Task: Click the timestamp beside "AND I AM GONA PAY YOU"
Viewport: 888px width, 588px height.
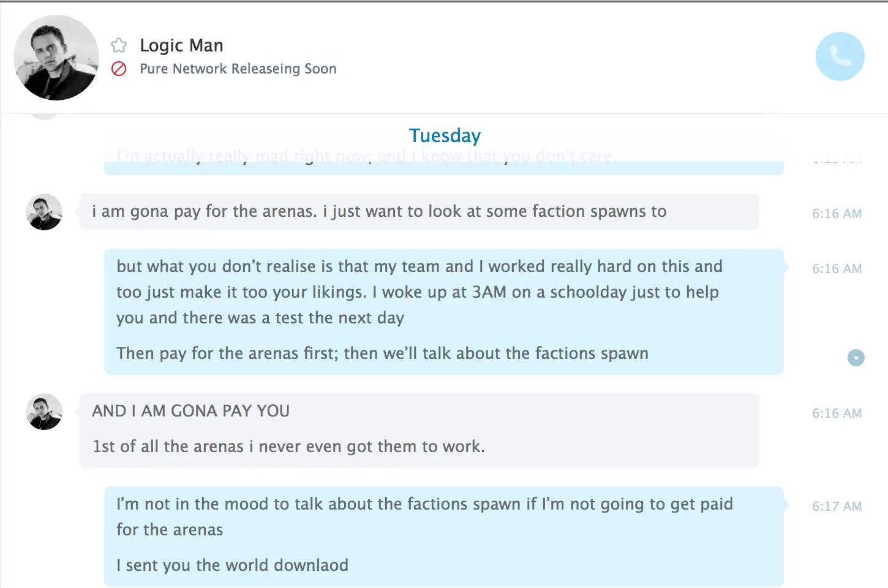Action: (837, 413)
